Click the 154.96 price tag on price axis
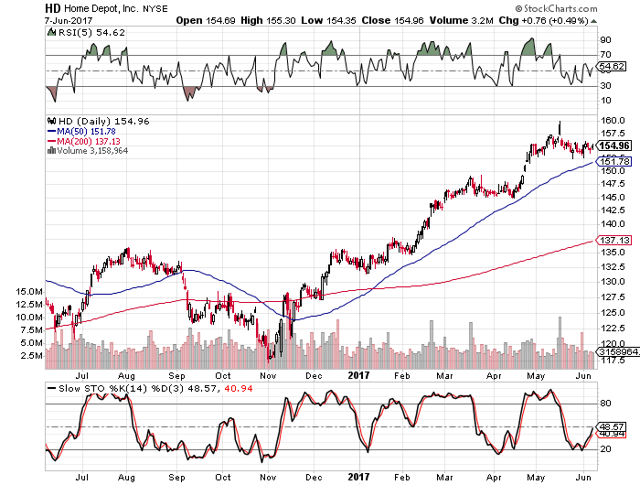 (614, 146)
